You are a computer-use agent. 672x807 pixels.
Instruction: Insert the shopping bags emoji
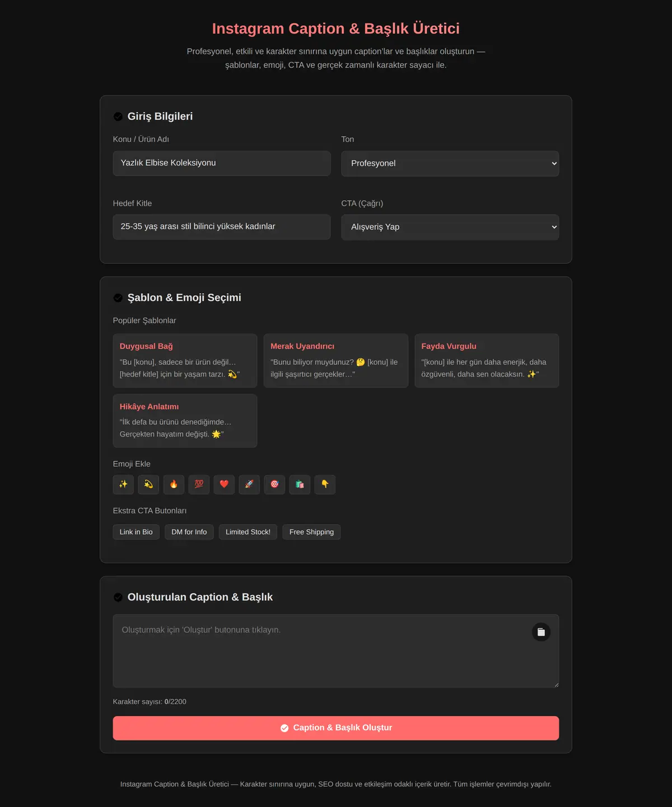tap(300, 484)
